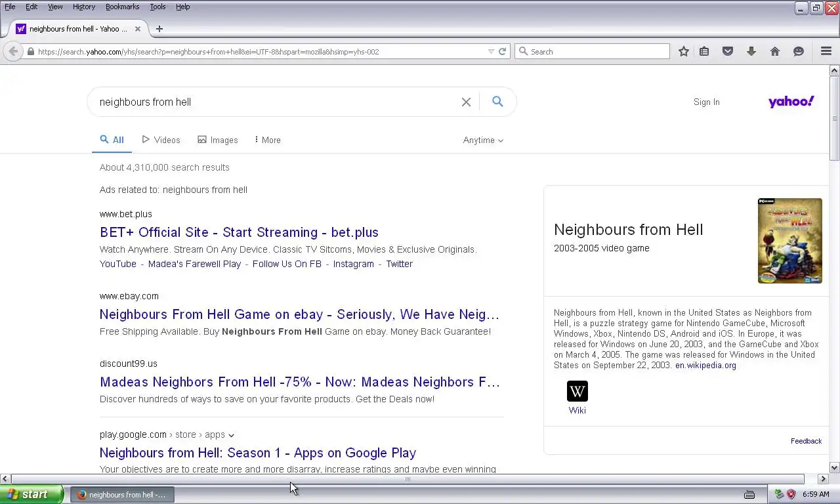840x504 pixels.
Task: Open on-screen keyboard tray icon
Action: (x=749, y=494)
